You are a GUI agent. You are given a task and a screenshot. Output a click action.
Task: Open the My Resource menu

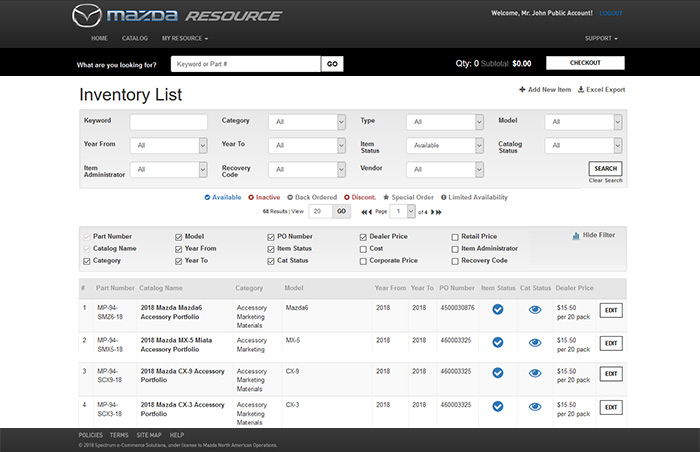pyautogui.click(x=184, y=38)
